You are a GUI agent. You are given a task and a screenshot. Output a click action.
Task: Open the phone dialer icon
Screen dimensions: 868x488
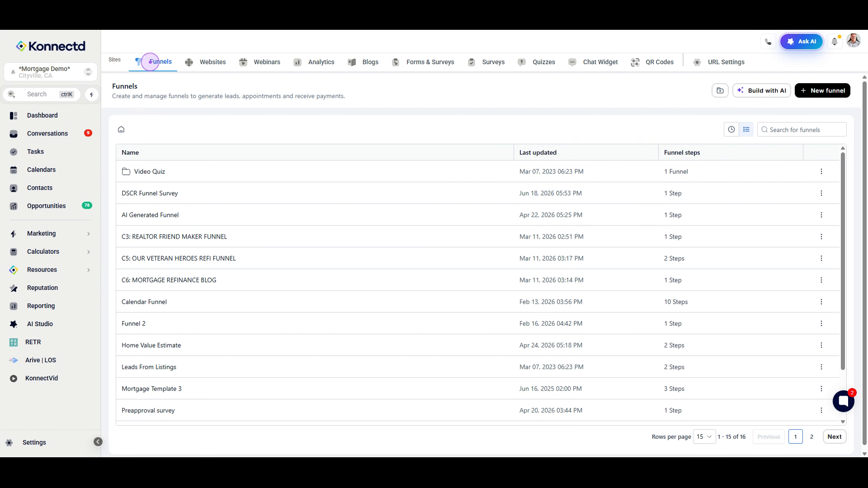(768, 42)
